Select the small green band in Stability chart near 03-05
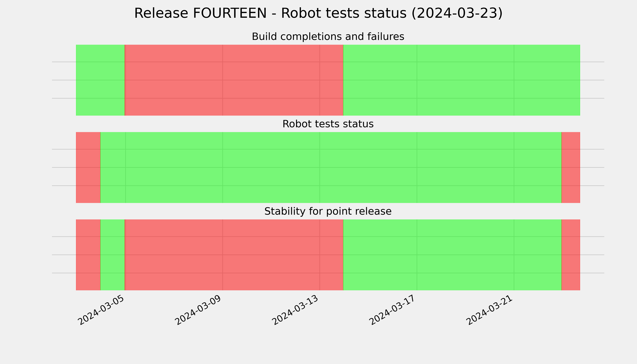Image resolution: width=637 pixels, height=364 pixels. 113,255
